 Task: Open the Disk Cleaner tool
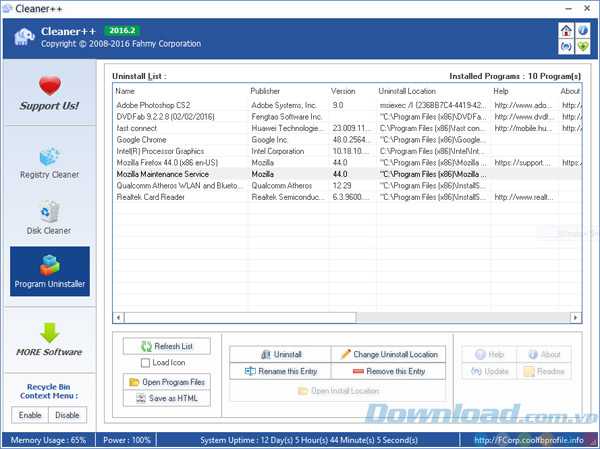point(49,220)
